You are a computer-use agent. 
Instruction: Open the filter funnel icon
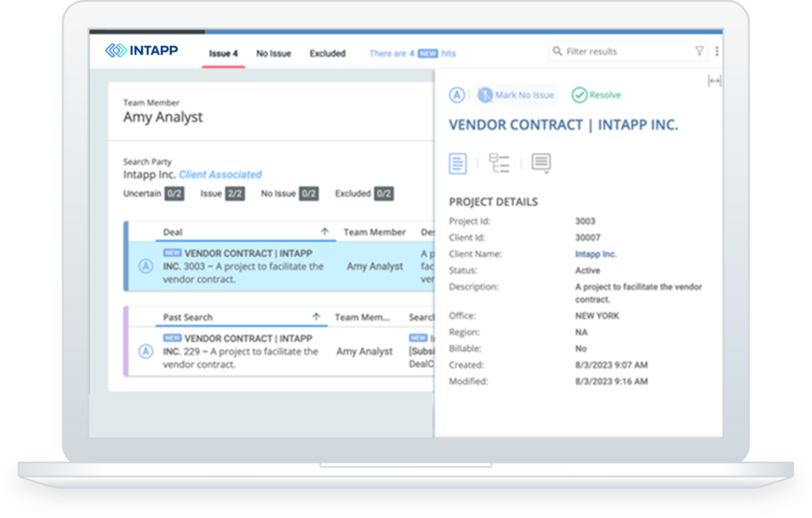tap(699, 51)
